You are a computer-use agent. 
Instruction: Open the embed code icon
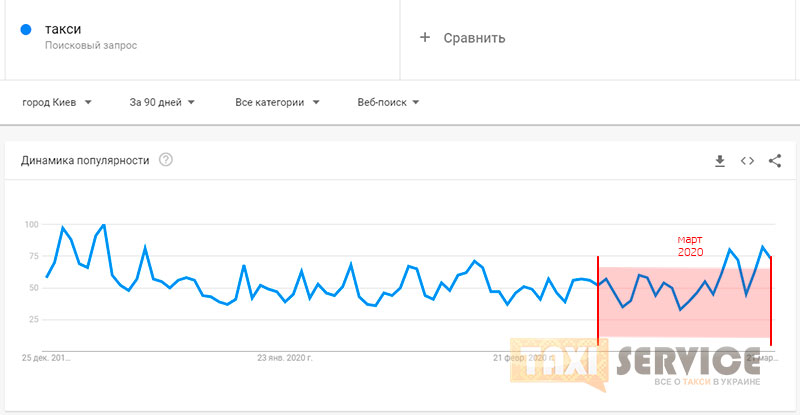[747, 161]
